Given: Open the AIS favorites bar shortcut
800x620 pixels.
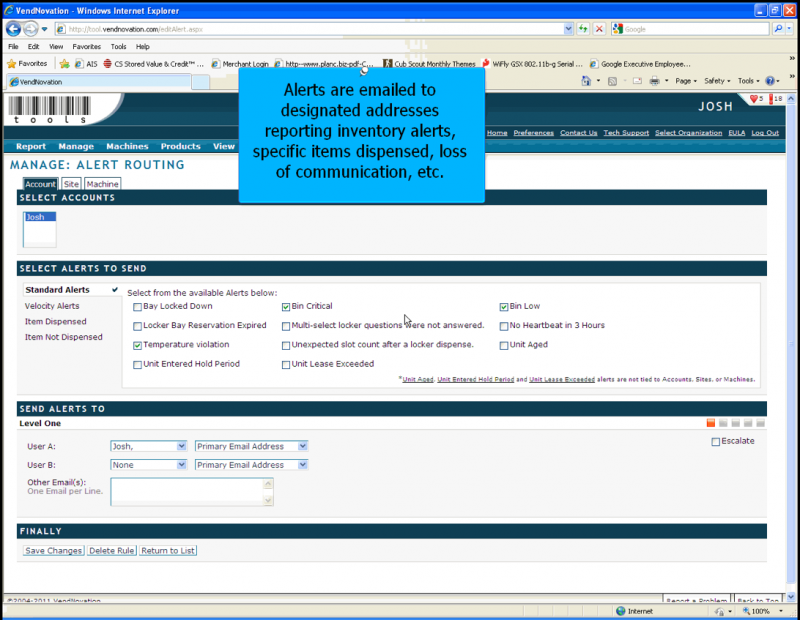Looking at the screenshot, I should click(x=86, y=64).
